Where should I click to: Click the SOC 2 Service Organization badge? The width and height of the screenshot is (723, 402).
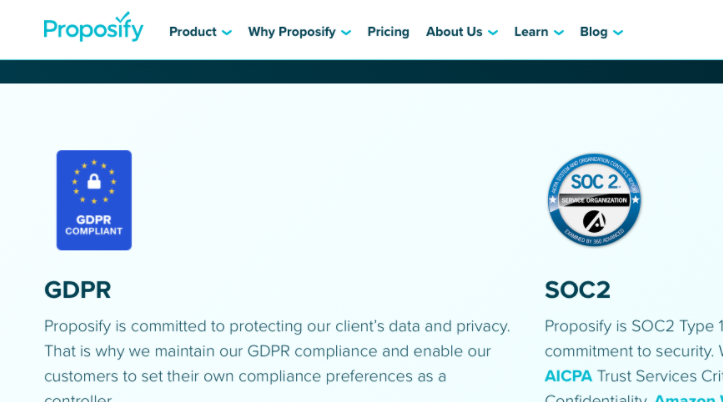[594, 200]
